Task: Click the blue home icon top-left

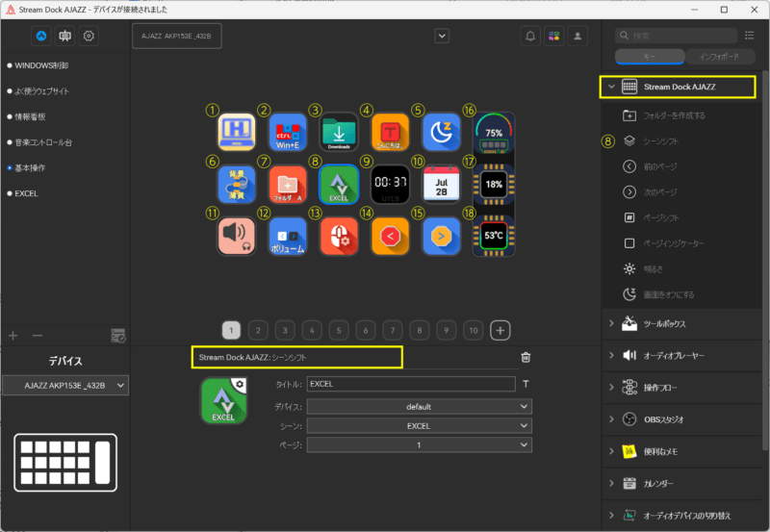Action: click(41, 36)
